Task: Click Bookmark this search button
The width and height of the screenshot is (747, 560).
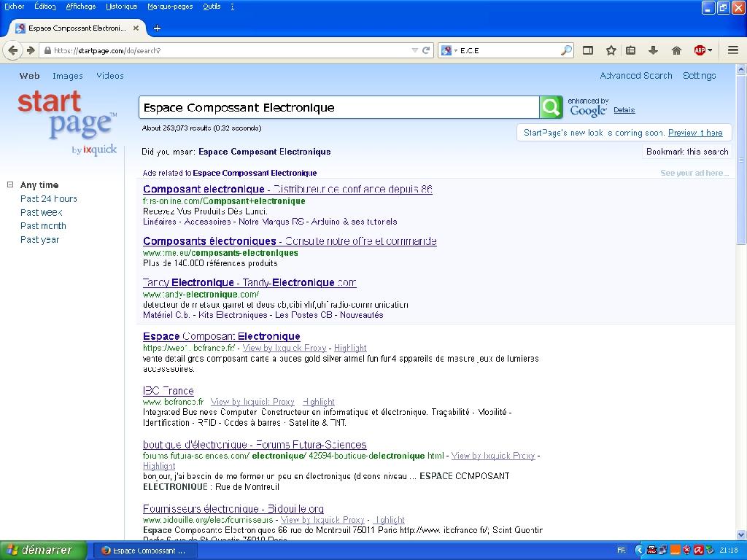Action: point(687,152)
